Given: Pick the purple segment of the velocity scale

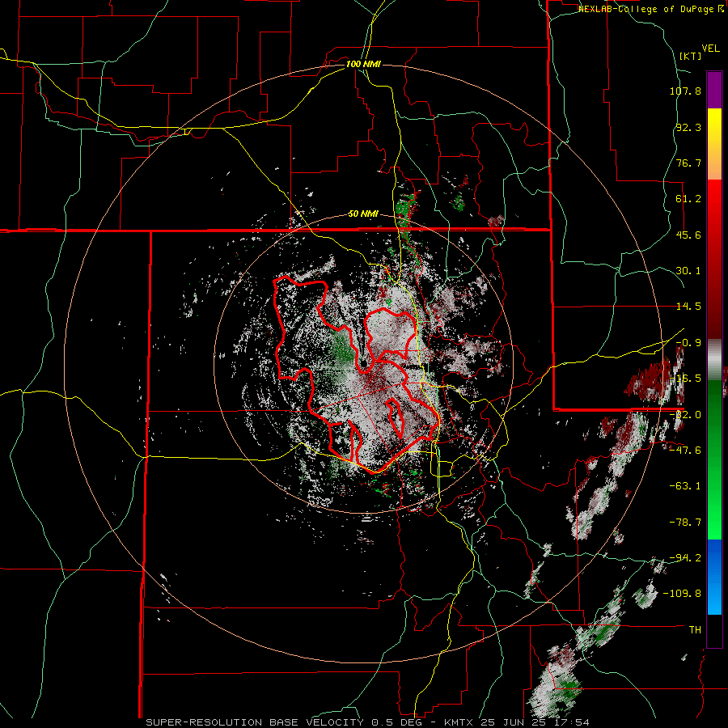Looking at the screenshot, I should pyautogui.click(x=714, y=90).
